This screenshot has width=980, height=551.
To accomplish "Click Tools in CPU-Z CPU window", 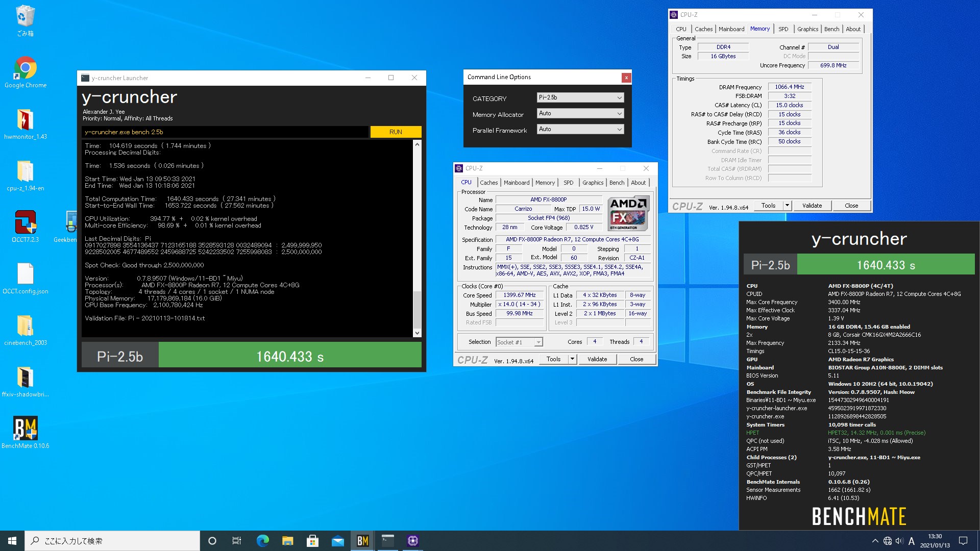I will point(553,359).
